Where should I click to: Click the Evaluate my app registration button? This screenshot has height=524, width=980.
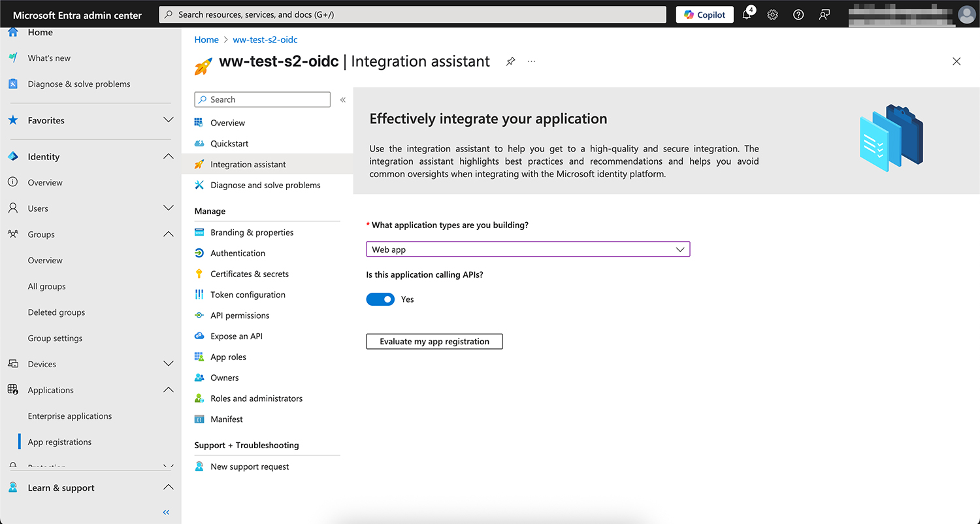click(x=434, y=341)
